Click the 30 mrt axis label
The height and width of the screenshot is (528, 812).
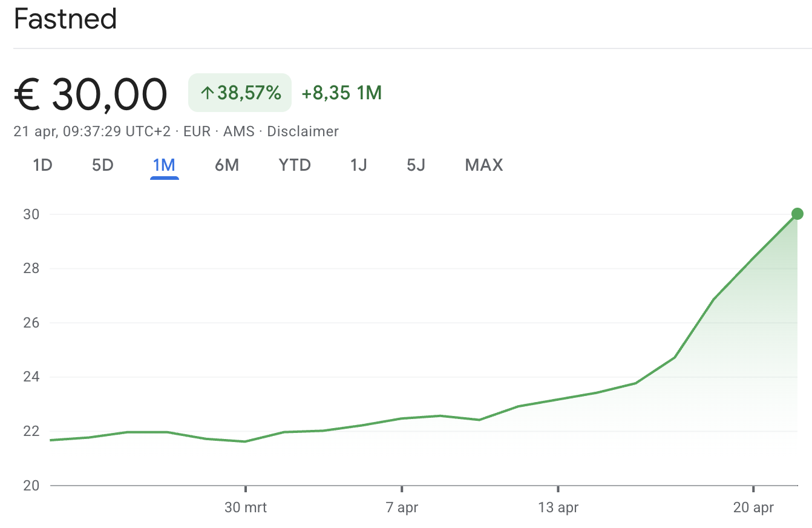(x=246, y=507)
